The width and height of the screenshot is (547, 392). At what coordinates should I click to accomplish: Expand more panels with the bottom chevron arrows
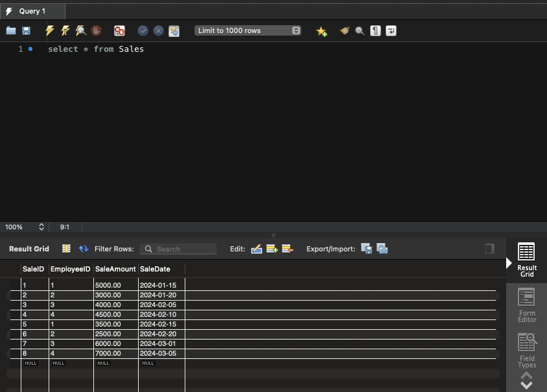click(x=526, y=381)
